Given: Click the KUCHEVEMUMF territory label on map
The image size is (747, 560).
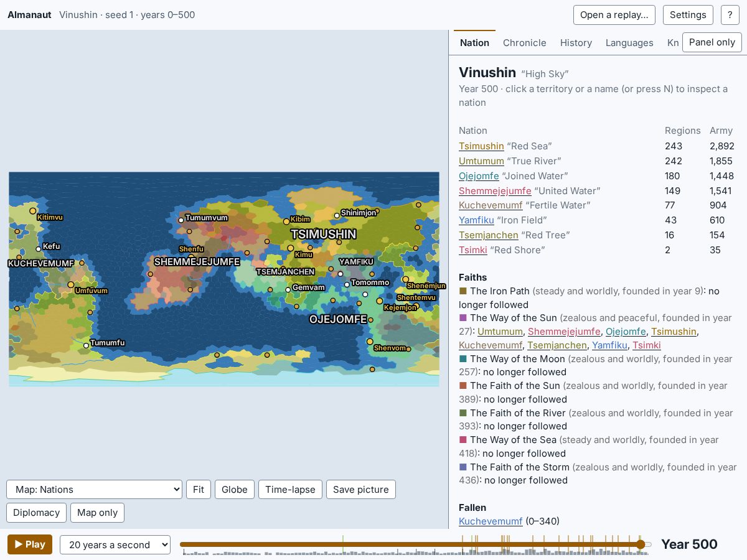Looking at the screenshot, I should [41, 264].
